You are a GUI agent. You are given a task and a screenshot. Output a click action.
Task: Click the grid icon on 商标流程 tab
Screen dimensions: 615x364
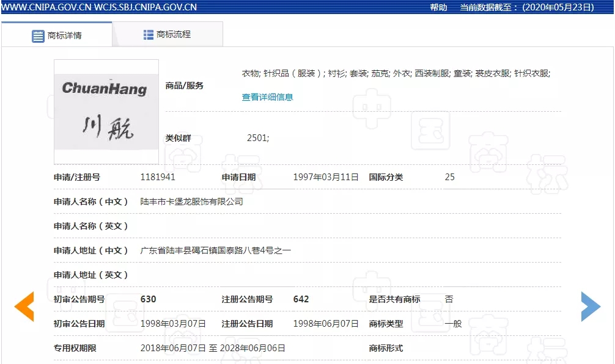point(149,35)
